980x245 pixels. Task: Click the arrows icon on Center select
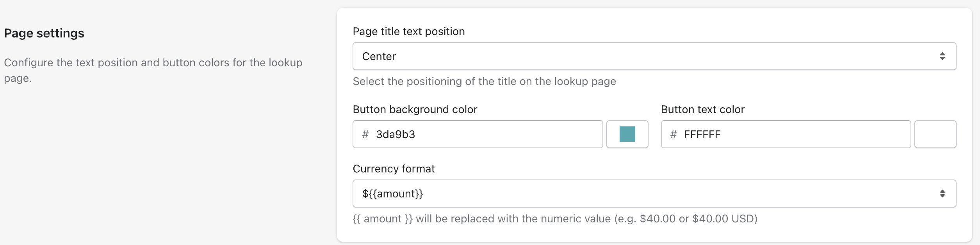click(942, 56)
